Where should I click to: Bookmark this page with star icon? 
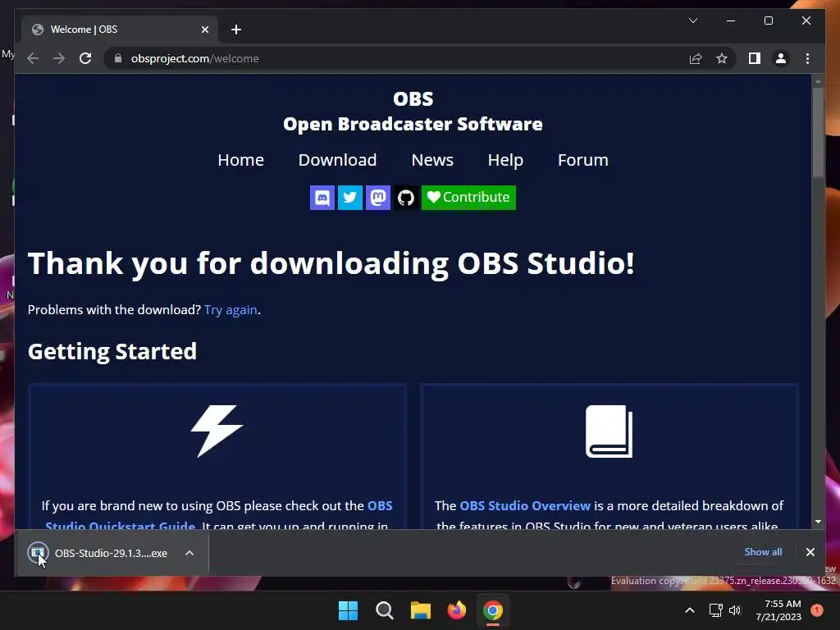click(722, 58)
